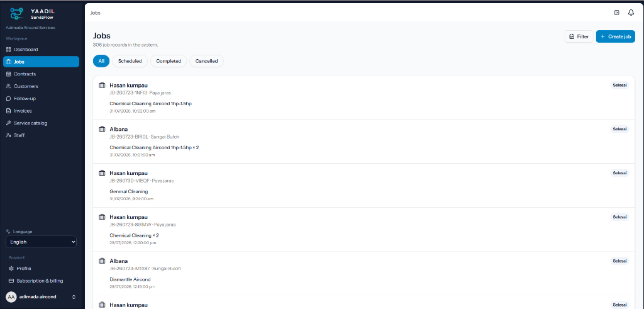
Task: Click the notification bell icon
Action: pyautogui.click(x=631, y=13)
